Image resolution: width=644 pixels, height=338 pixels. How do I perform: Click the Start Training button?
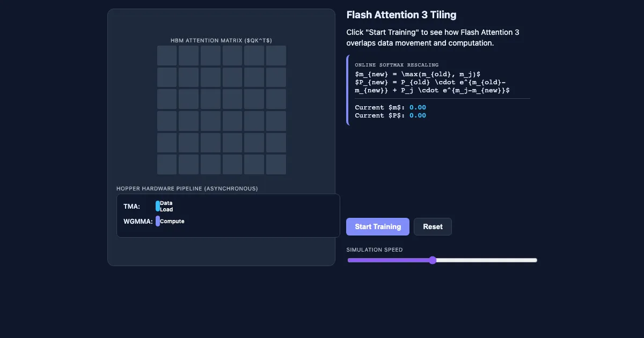(378, 226)
